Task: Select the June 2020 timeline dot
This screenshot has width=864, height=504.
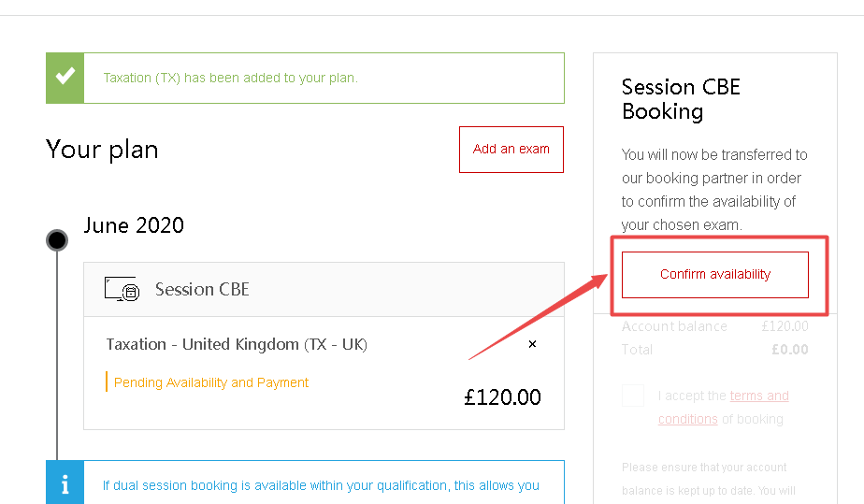Action: [x=57, y=240]
